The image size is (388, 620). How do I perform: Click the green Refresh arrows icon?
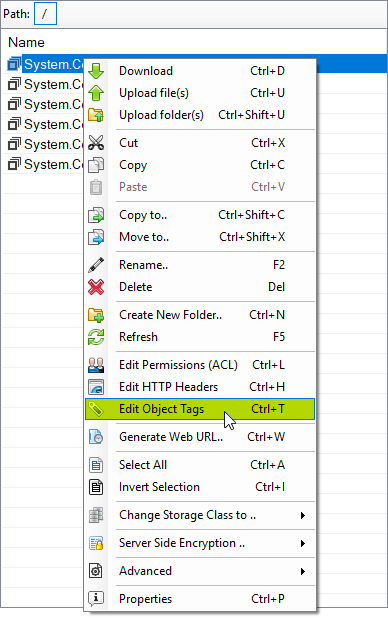96,337
